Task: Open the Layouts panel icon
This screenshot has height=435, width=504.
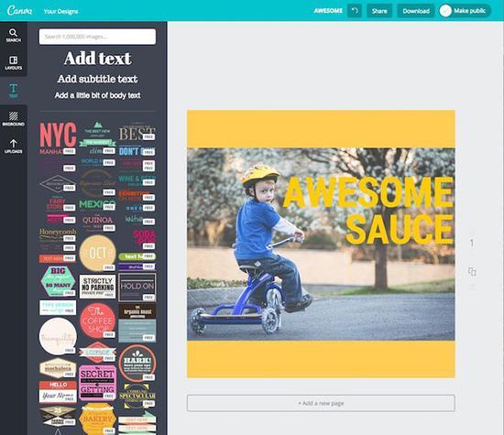Action: pyautogui.click(x=13, y=62)
